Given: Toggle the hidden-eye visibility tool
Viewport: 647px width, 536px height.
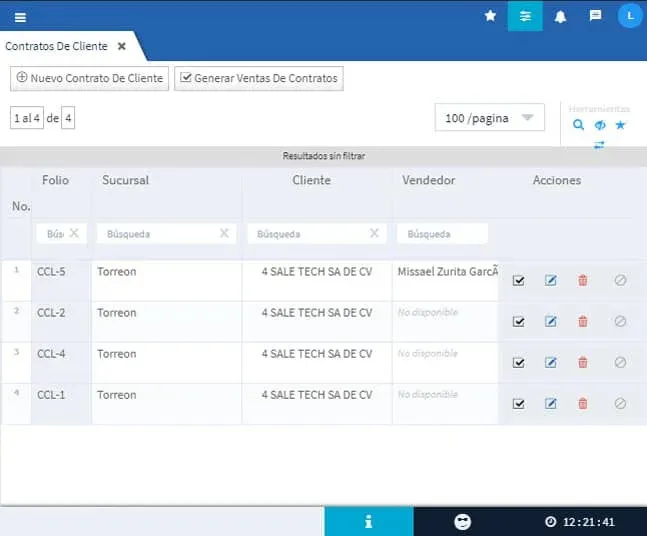Looking at the screenshot, I should pos(600,125).
